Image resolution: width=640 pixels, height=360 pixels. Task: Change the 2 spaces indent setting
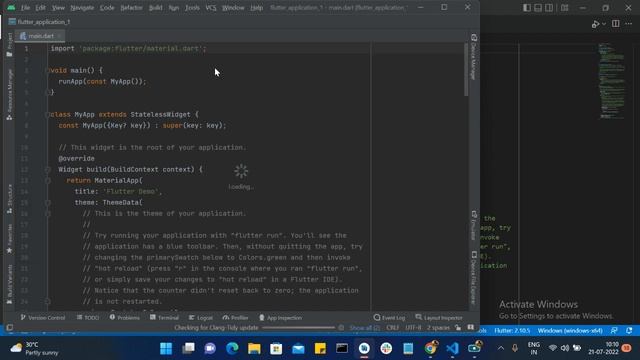[x=438, y=328]
